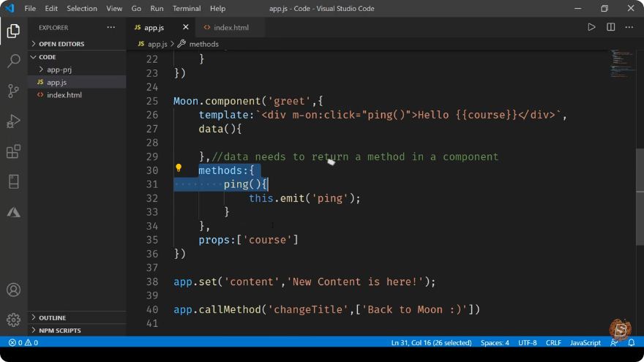The height and width of the screenshot is (362, 644).
Task: Open the notifications bell in status bar
Action: (632, 342)
